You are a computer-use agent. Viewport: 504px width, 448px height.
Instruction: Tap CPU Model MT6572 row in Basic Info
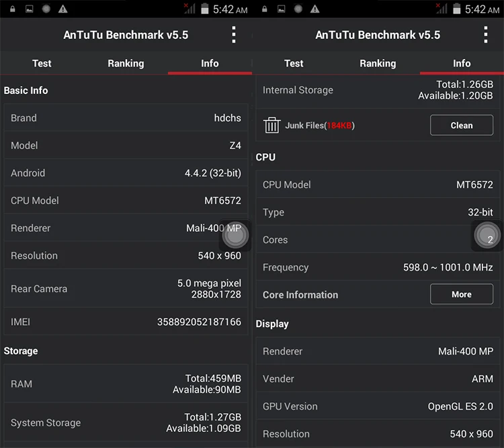pos(126,200)
